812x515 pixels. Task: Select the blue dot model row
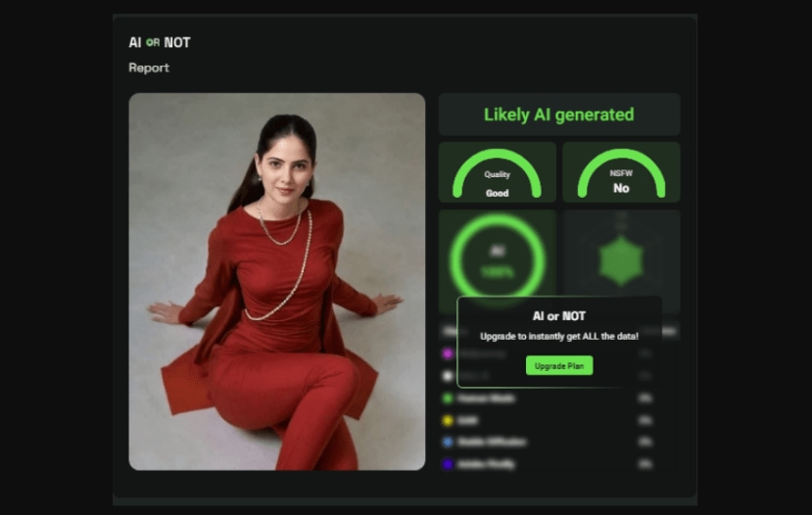[x=549, y=442]
